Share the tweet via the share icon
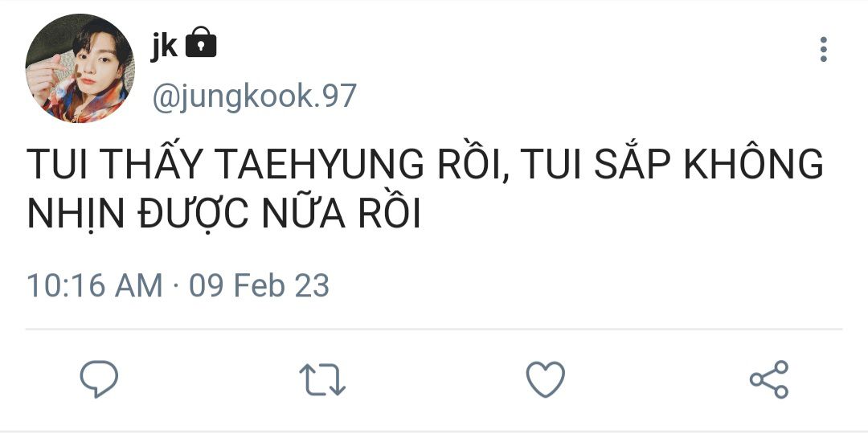 (769, 379)
